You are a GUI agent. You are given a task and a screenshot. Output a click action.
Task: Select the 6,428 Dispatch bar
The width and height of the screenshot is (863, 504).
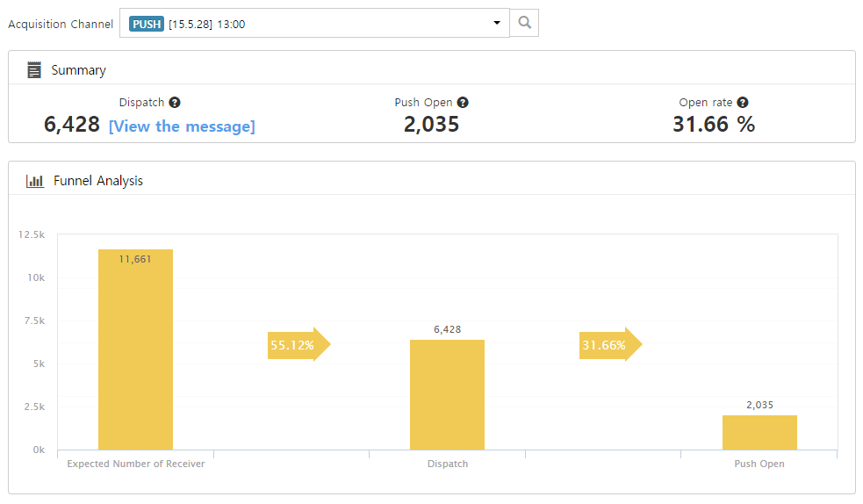click(447, 394)
